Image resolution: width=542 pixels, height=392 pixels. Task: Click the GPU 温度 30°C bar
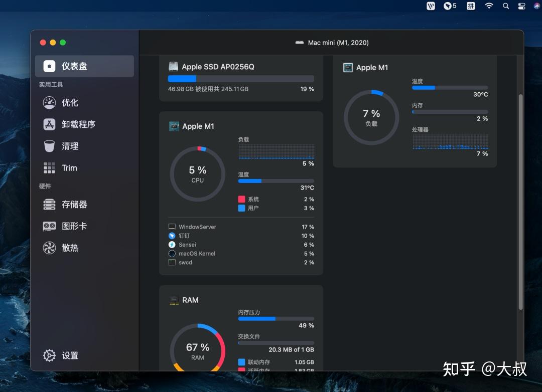(x=450, y=88)
